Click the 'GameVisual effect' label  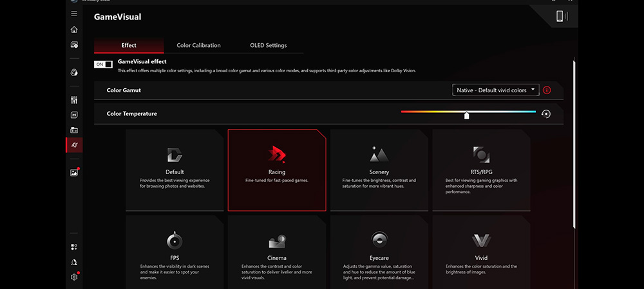pos(142,61)
